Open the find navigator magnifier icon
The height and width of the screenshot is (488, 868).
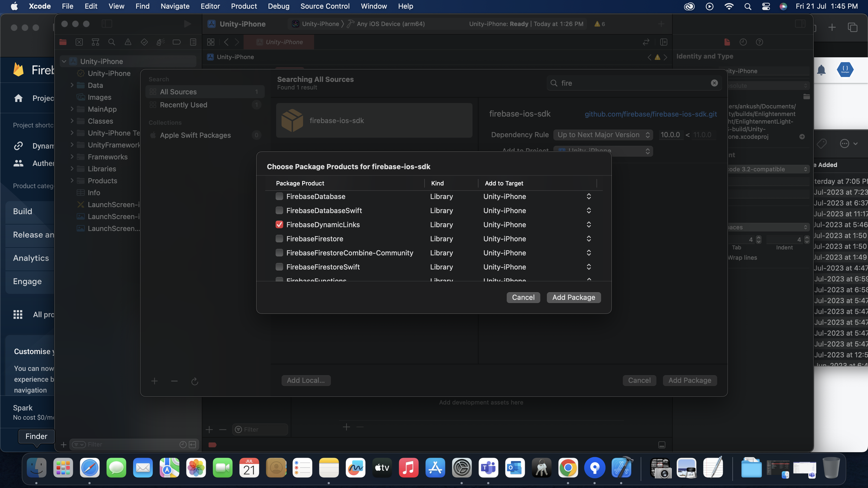pyautogui.click(x=111, y=42)
